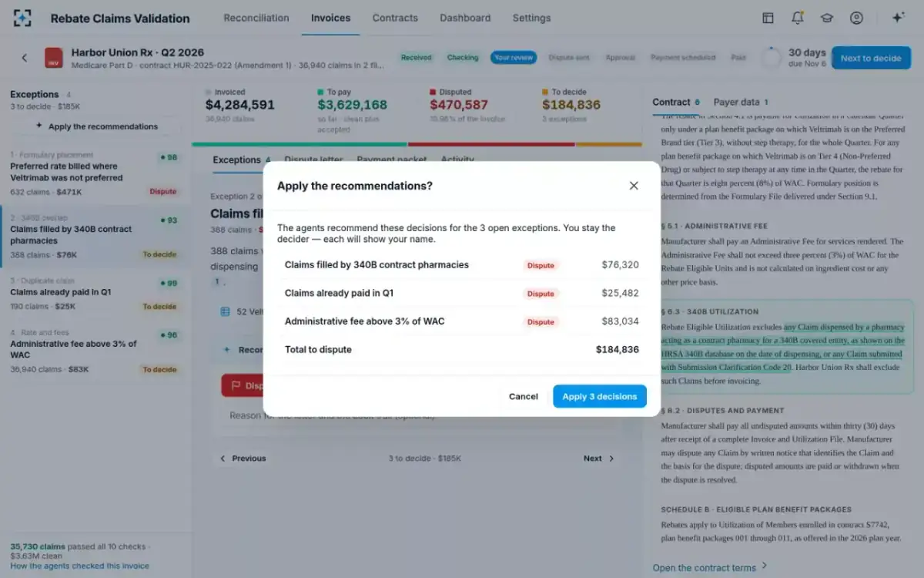
Task: Click Dispute pill for 340B contract pharmacies row
Action: click(541, 265)
